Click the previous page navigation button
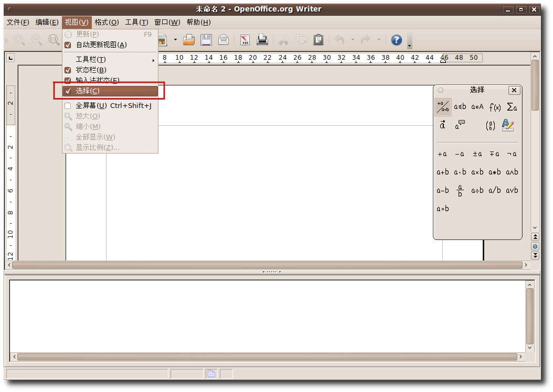553x392 pixels. point(535,237)
